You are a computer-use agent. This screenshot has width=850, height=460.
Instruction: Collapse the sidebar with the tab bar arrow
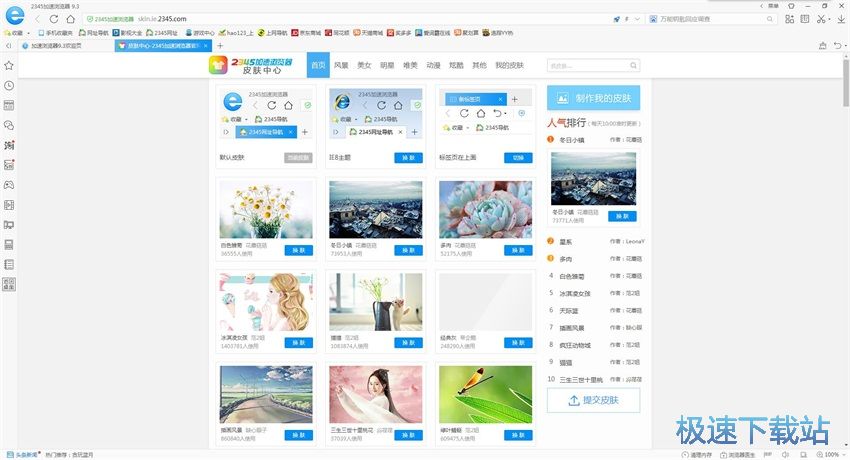[x=8, y=46]
